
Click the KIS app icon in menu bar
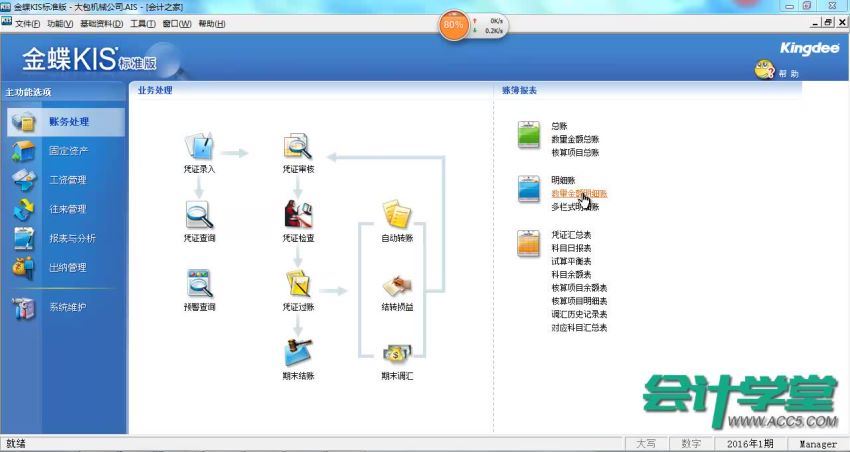7,22
